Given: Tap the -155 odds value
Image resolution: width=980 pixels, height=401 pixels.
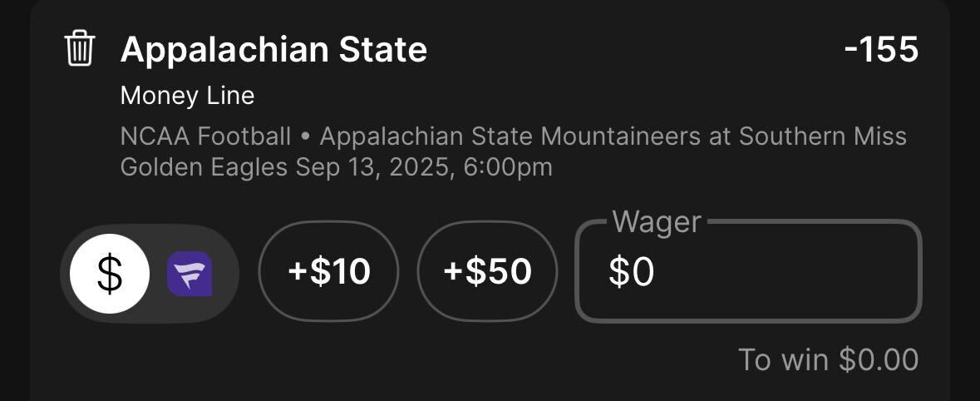Looking at the screenshot, I should (x=881, y=50).
